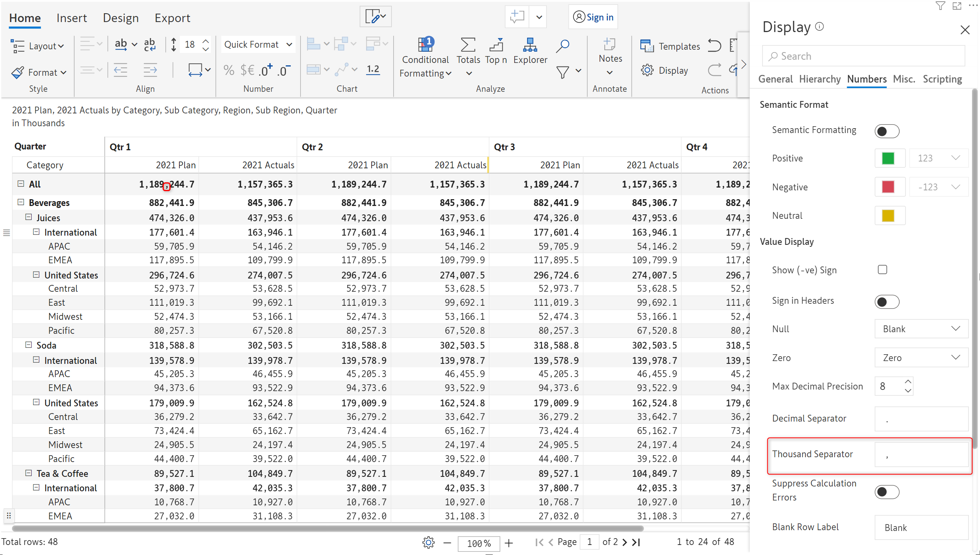The image size is (980, 555).
Task: Check the Show (-ve) Sign box
Action: [x=882, y=270]
